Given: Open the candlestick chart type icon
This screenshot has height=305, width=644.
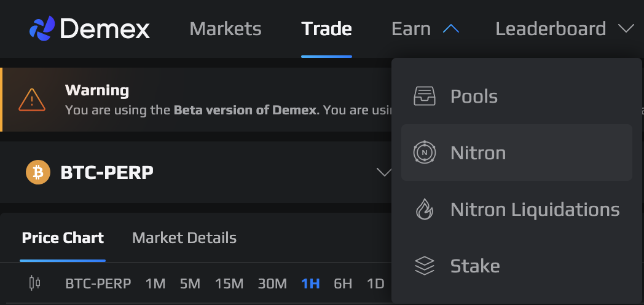Looking at the screenshot, I should click(35, 283).
